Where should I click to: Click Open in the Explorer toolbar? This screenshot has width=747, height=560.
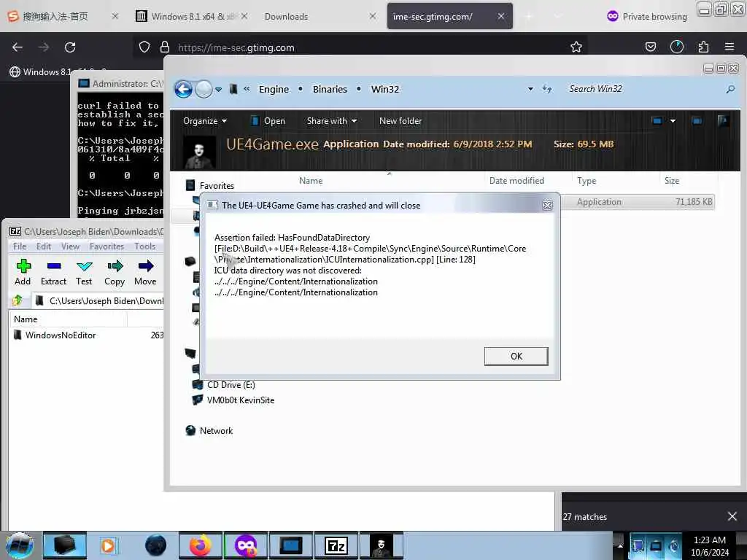coord(268,121)
